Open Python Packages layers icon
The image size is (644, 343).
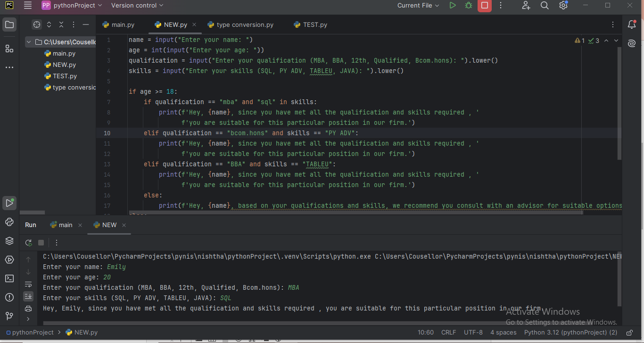[9, 241]
